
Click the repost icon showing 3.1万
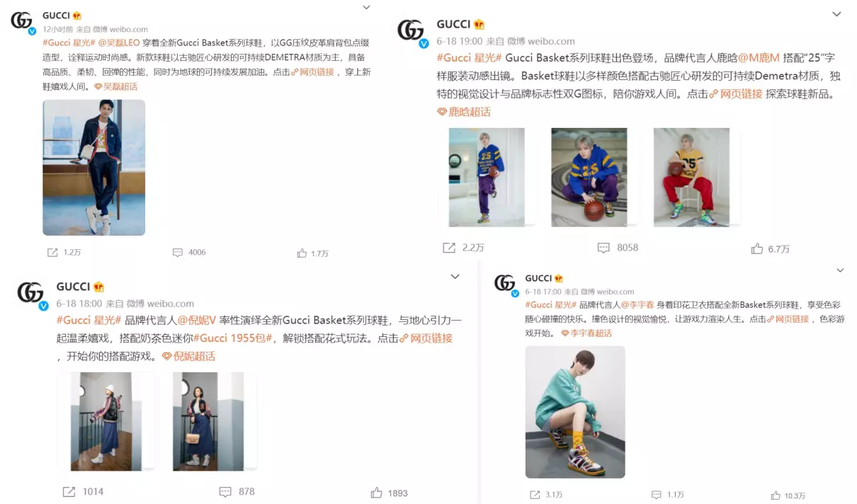(x=535, y=495)
